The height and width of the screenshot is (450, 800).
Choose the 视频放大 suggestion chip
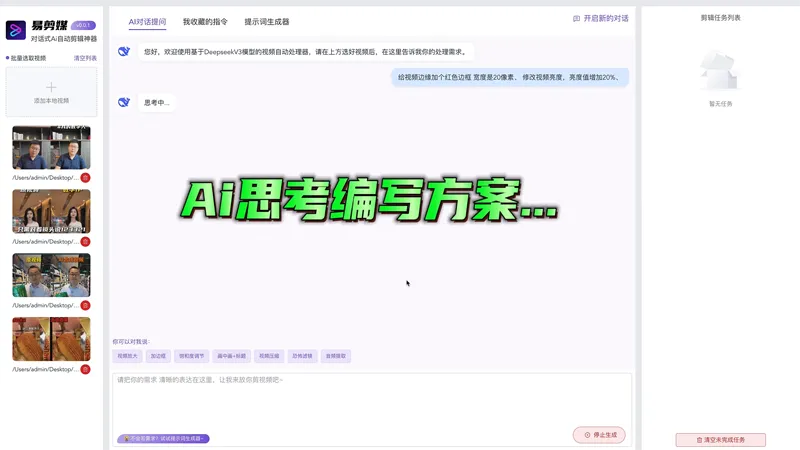coord(127,356)
